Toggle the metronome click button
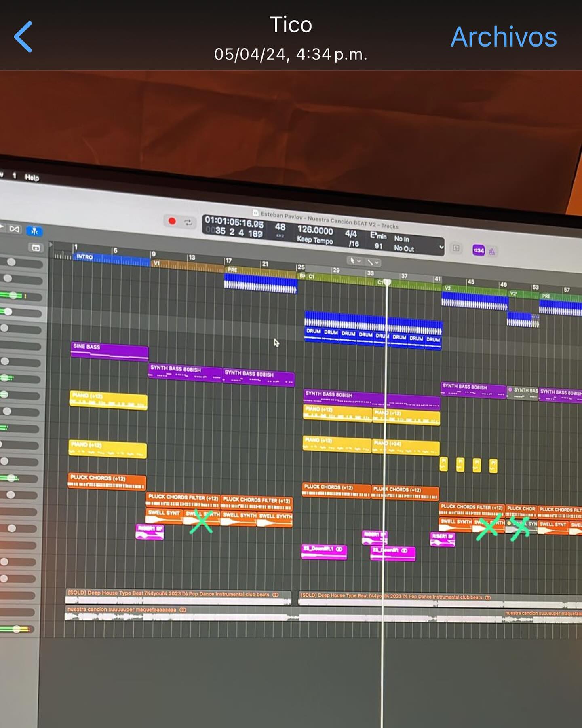582x728 pixels. coord(492,252)
